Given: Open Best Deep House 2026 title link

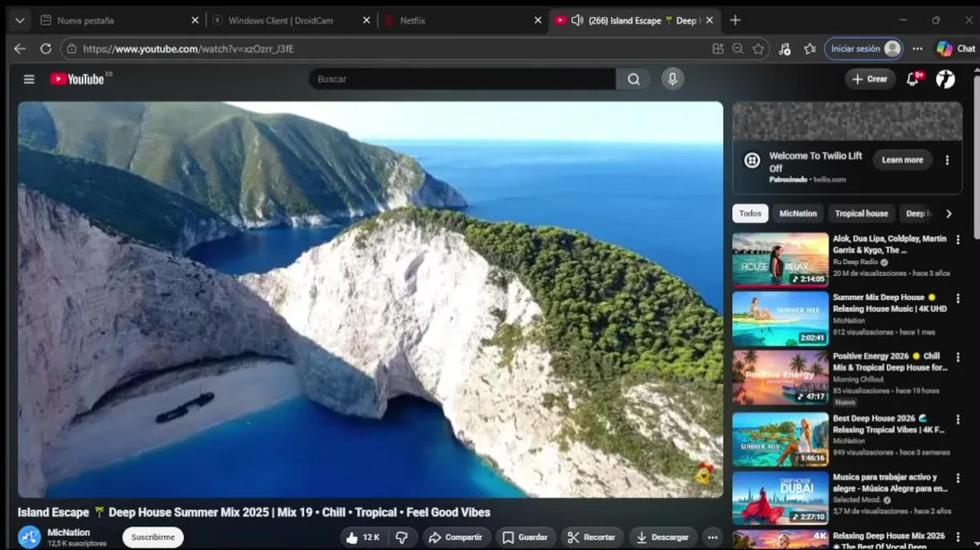Looking at the screenshot, I should pyautogui.click(x=890, y=424).
